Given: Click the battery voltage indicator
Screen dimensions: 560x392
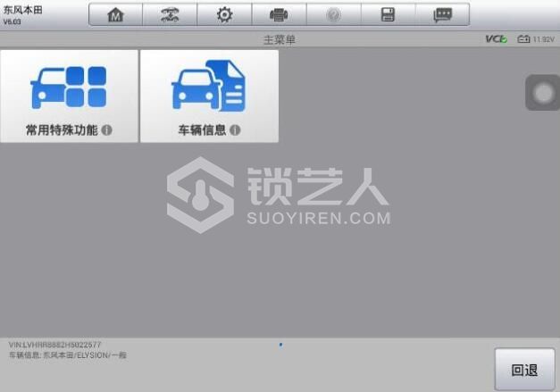Looking at the screenshot, I should pyautogui.click(x=536, y=39).
